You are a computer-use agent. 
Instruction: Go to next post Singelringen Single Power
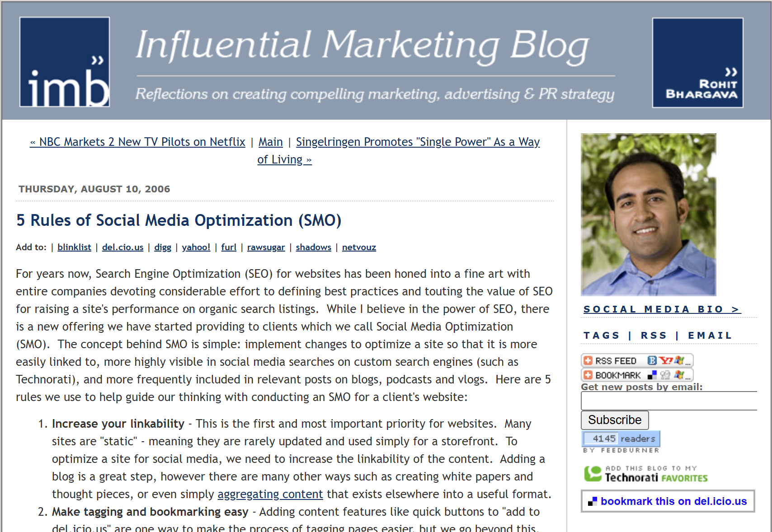418,142
